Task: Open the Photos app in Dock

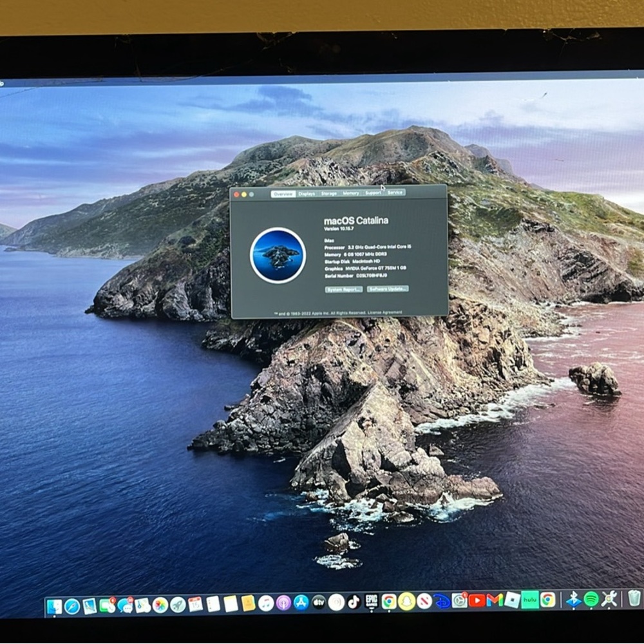Action: (x=160, y=605)
